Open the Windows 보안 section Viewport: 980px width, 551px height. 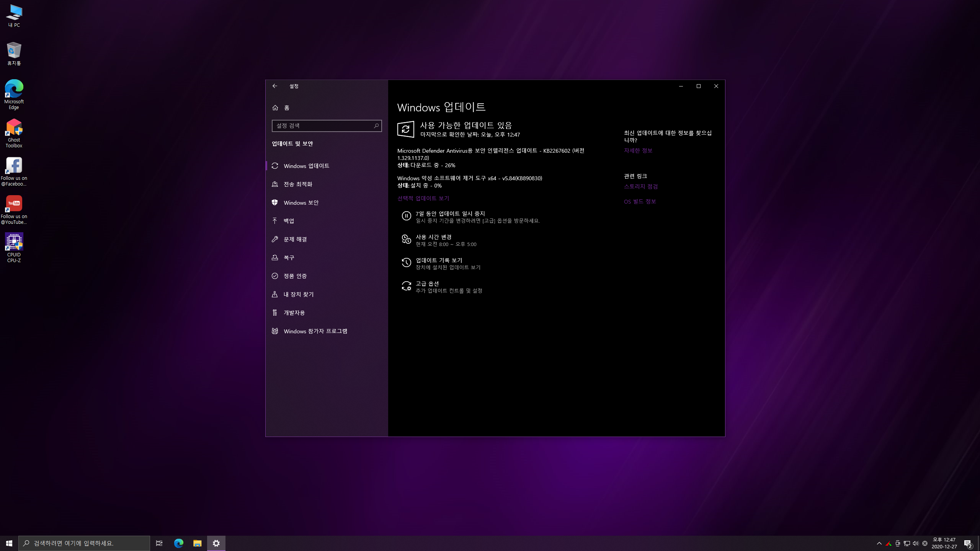tap(301, 203)
